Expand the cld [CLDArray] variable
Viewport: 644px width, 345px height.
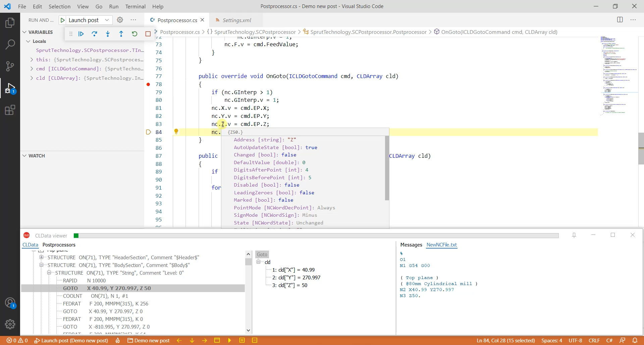32,78
